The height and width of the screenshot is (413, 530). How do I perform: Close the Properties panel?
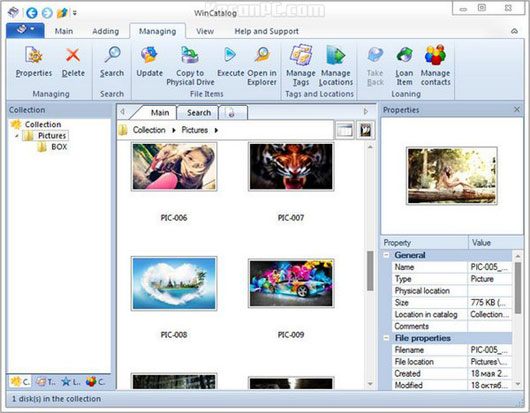[516, 110]
